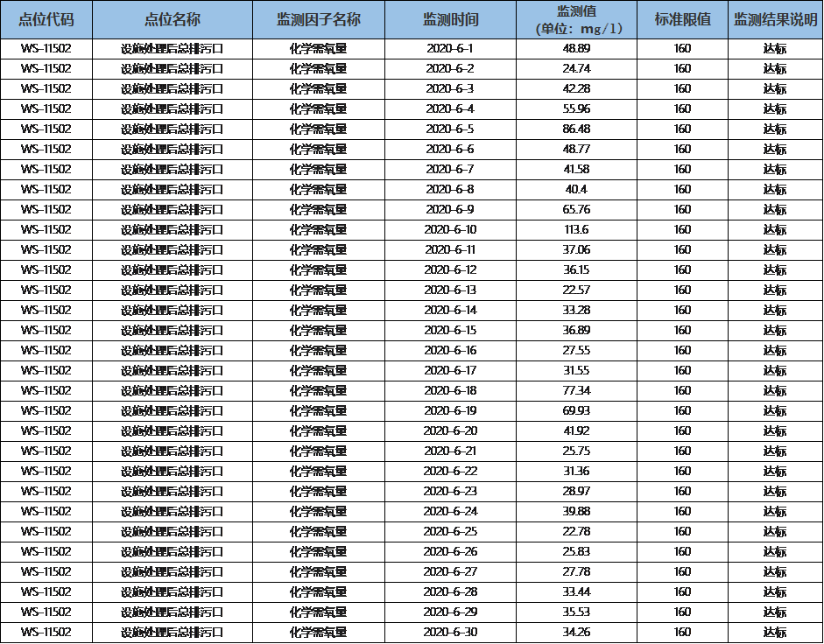This screenshot has height=644, width=824.
Task: Select the date cell 2020-6-2
Action: pos(450,69)
